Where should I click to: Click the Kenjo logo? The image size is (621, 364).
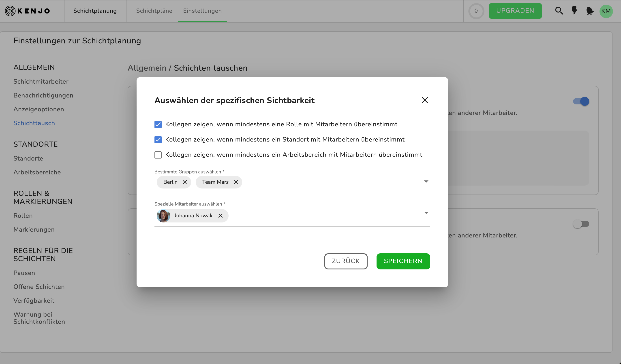[x=28, y=11]
